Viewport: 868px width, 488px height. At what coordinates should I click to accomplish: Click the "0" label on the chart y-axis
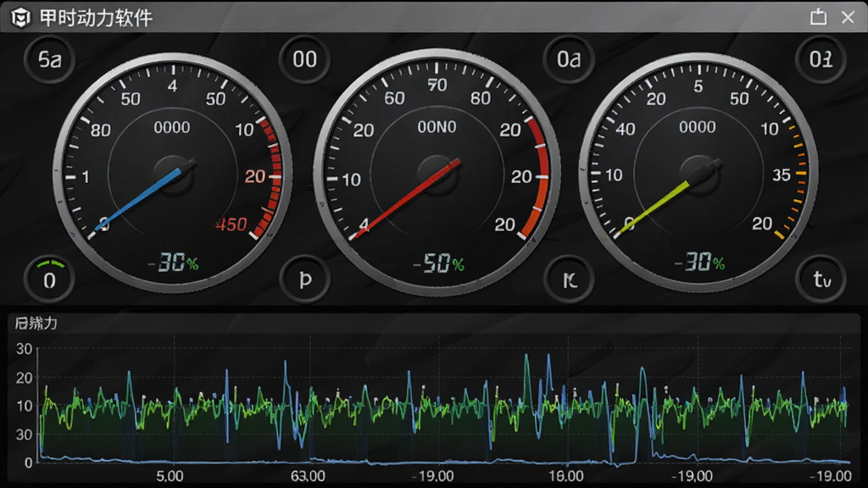(x=29, y=463)
